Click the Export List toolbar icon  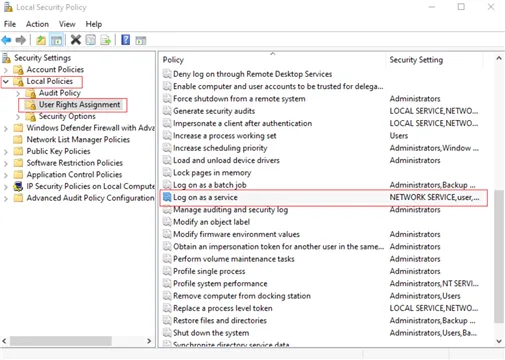coord(106,40)
